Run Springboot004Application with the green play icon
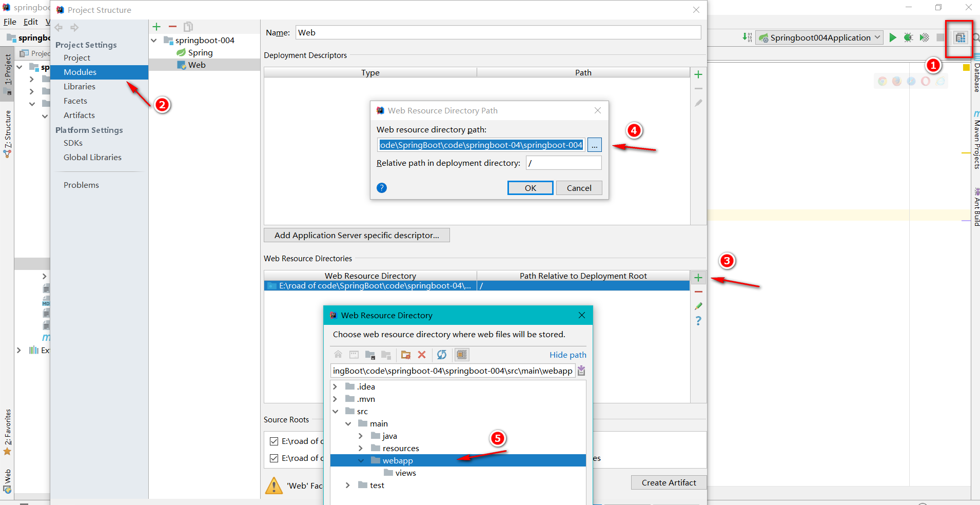980x505 pixels. [893, 37]
